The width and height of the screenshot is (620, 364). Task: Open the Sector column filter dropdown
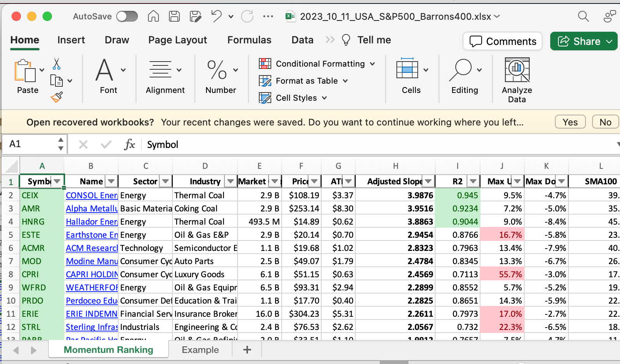(x=165, y=181)
